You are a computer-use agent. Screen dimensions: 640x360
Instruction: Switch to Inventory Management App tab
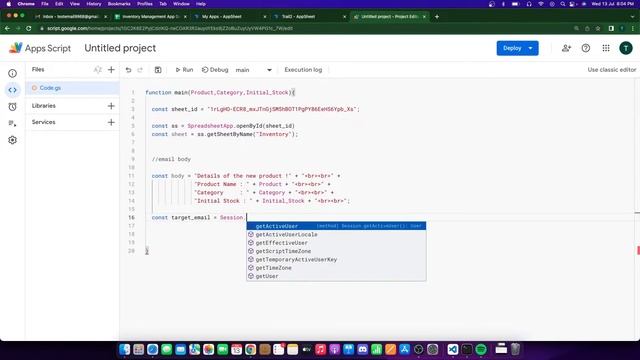pyautogui.click(x=150, y=17)
